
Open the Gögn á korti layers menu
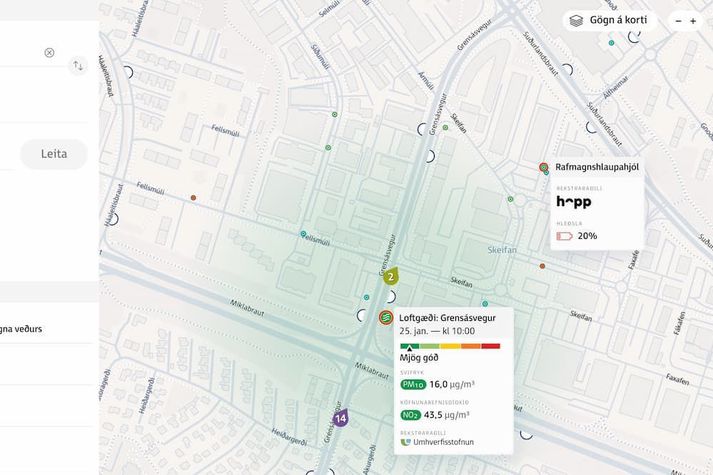(x=609, y=20)
